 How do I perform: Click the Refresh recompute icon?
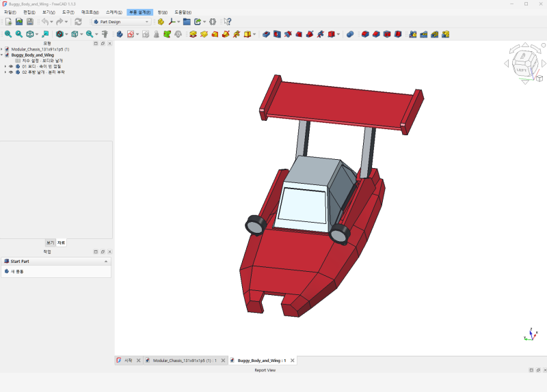[78, 22]
